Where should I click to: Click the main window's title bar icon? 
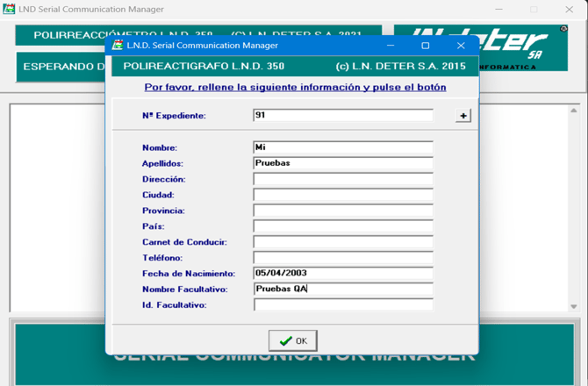click(9, 9)
